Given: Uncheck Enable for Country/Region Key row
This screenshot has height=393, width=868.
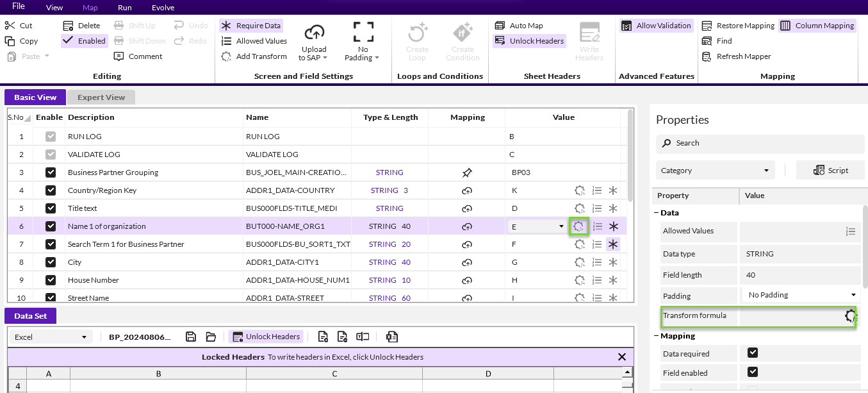Looking at the screenshot, I should click(51, 190).
